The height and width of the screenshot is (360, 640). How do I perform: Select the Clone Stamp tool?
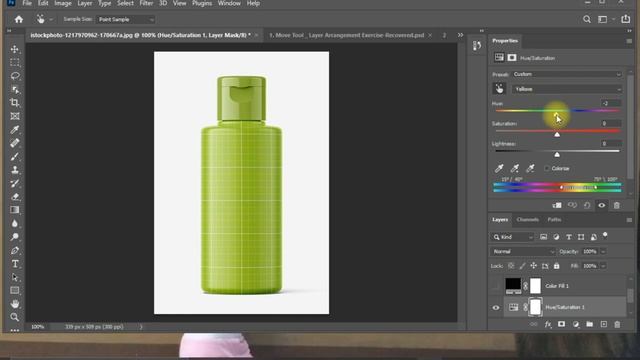tap(15, 170)
